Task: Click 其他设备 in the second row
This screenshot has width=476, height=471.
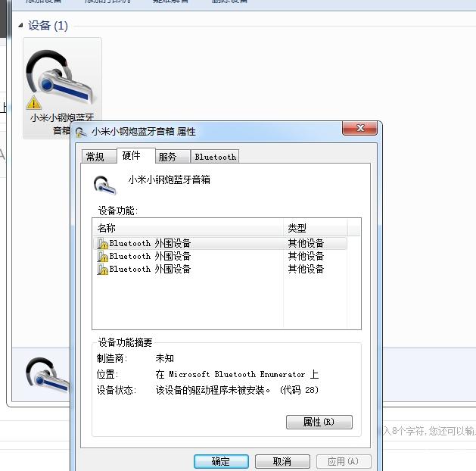Action: [x=306, y=256]
